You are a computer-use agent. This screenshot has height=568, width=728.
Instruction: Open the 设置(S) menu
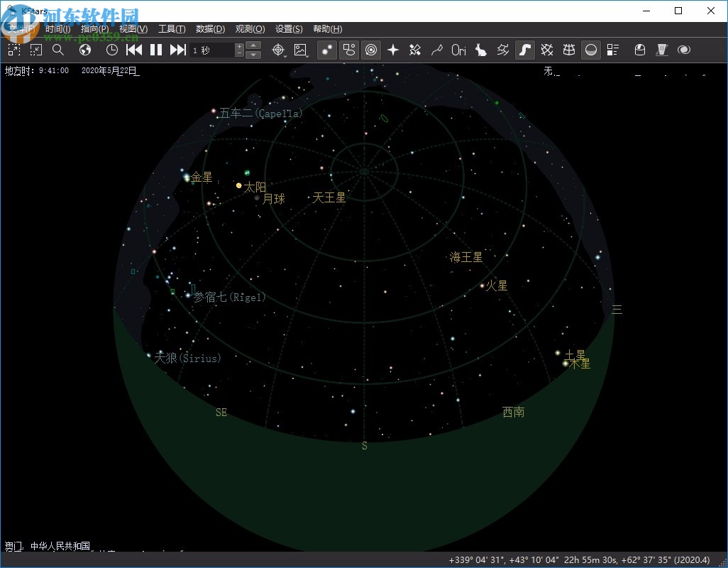[x=289, y=29]
